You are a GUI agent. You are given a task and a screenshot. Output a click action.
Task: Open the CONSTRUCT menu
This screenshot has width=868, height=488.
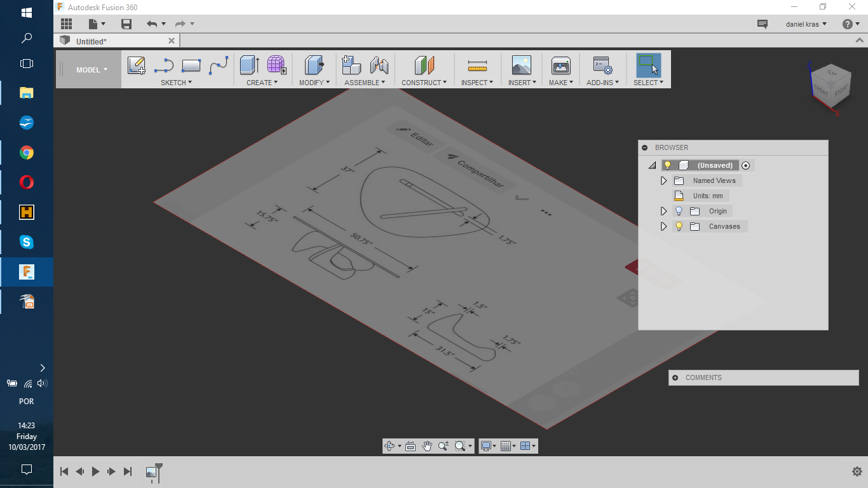tap(424, 83)
